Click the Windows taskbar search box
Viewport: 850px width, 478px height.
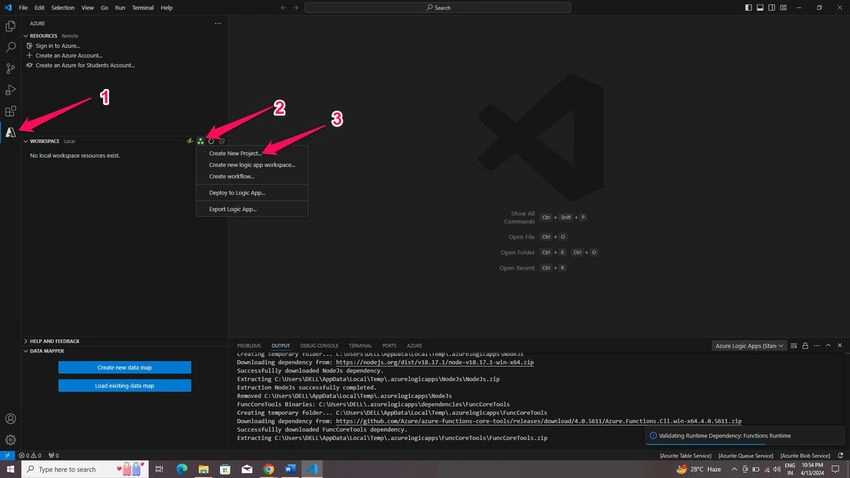pos(85,469)
